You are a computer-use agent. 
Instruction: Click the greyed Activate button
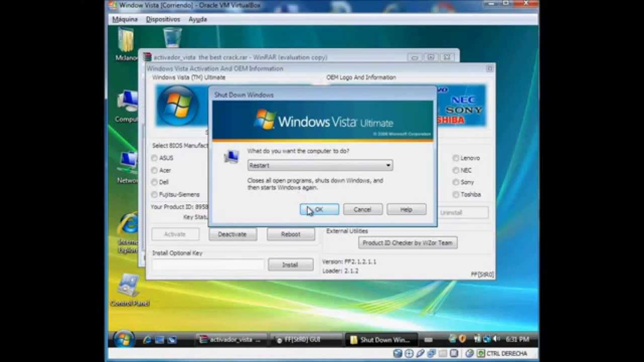tap(175, 234)
